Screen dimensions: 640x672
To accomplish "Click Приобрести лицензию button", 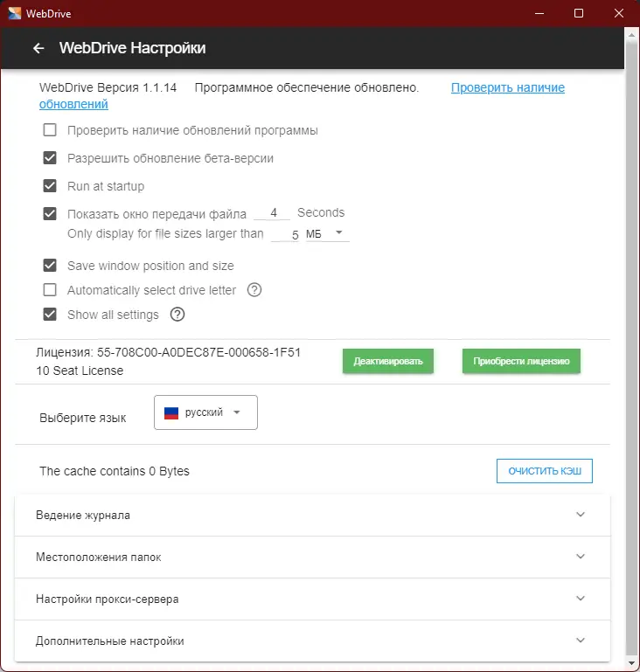I will (521, 361).
